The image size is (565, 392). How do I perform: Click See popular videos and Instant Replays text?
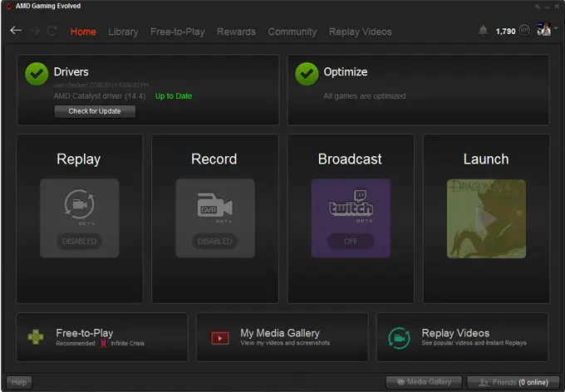(474, 343)
